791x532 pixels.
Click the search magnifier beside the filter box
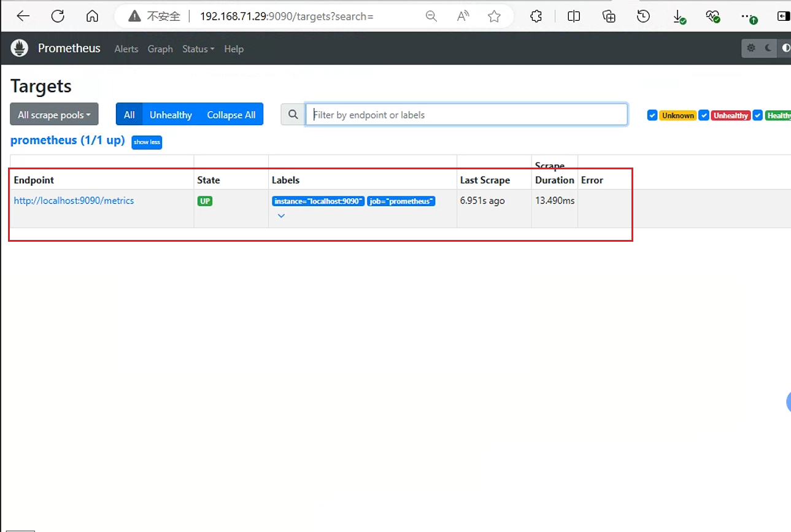click(x=293, y=114)
